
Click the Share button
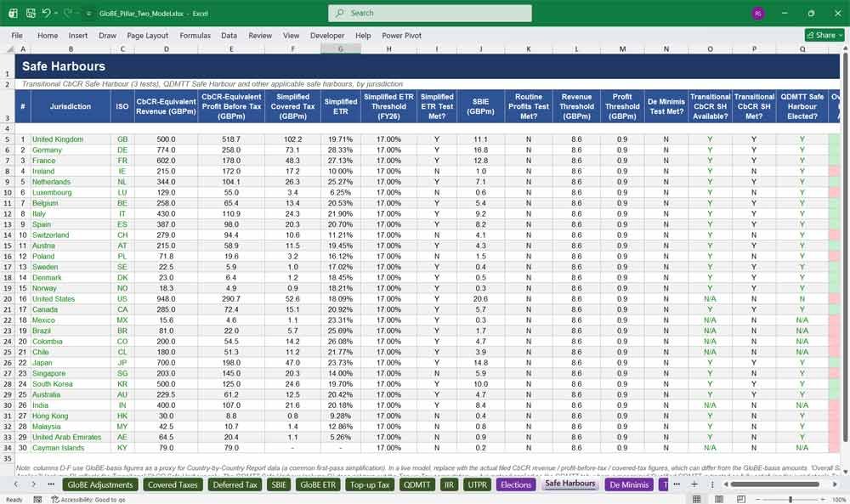[x=824, y=35]
